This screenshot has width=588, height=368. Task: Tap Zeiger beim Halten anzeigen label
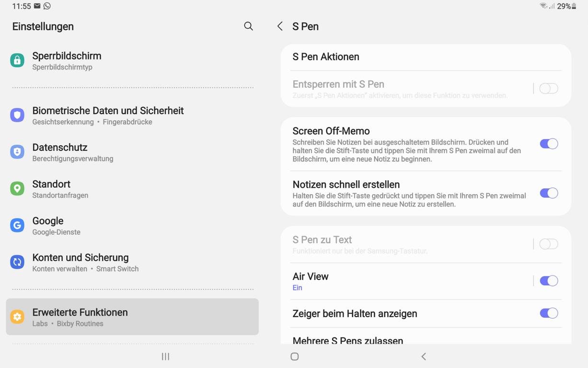point(355,313)
